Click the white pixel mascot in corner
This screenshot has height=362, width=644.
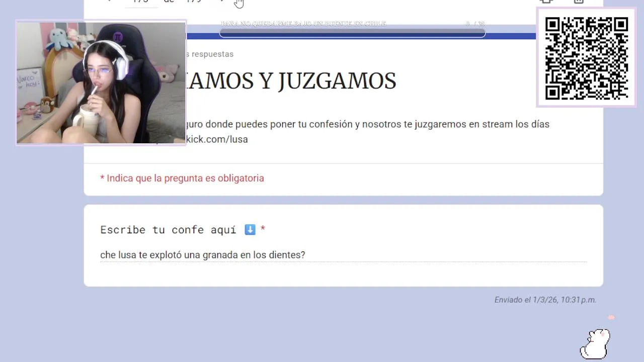click(x=595, y=344)
